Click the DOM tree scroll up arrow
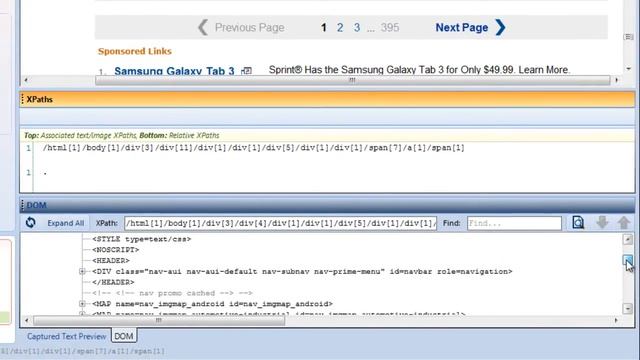Image resolution: width=640 pixels, height=360 pixels. [x=628, y=240]
